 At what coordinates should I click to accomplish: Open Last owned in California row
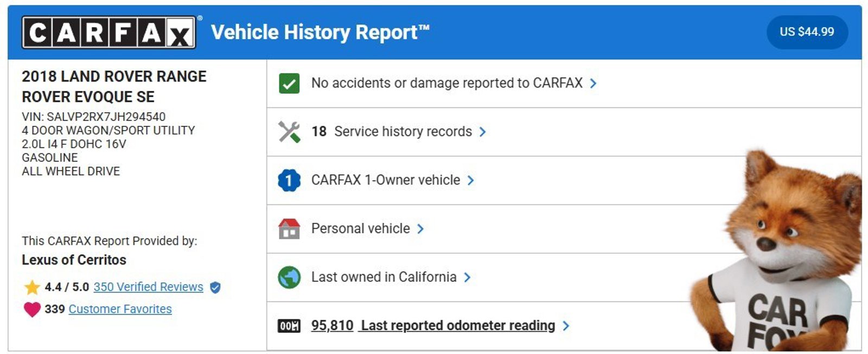384,277
